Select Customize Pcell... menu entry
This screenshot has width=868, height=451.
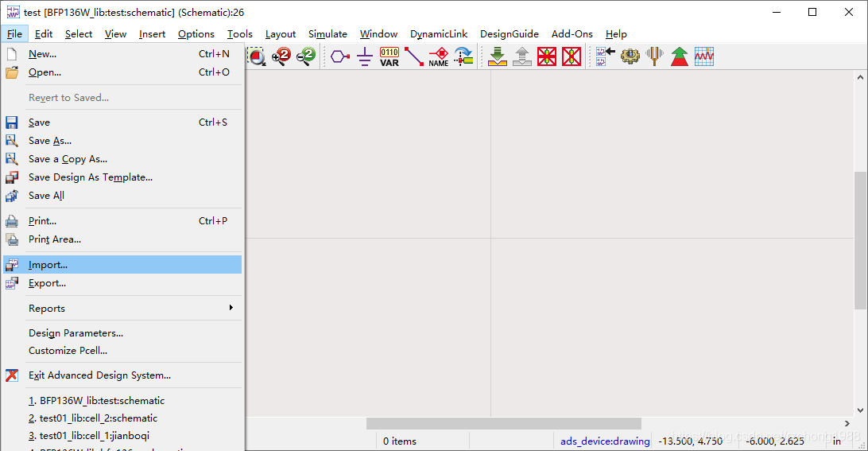point(122,351)
